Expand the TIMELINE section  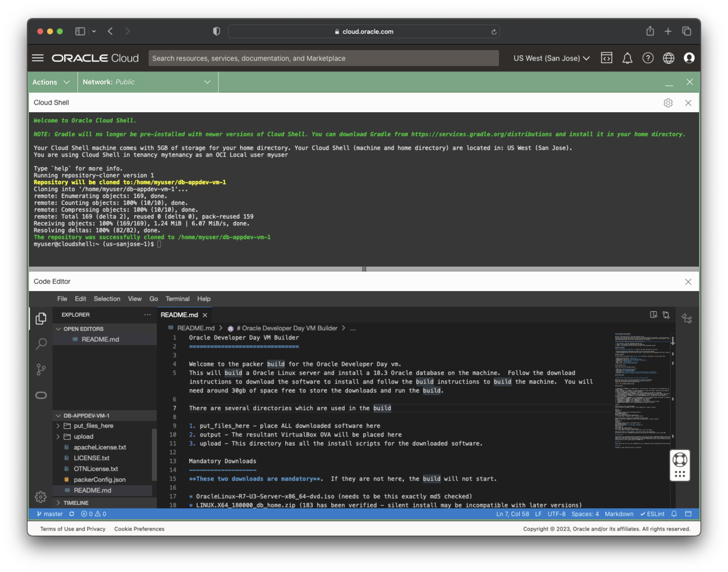pos(76,502)
